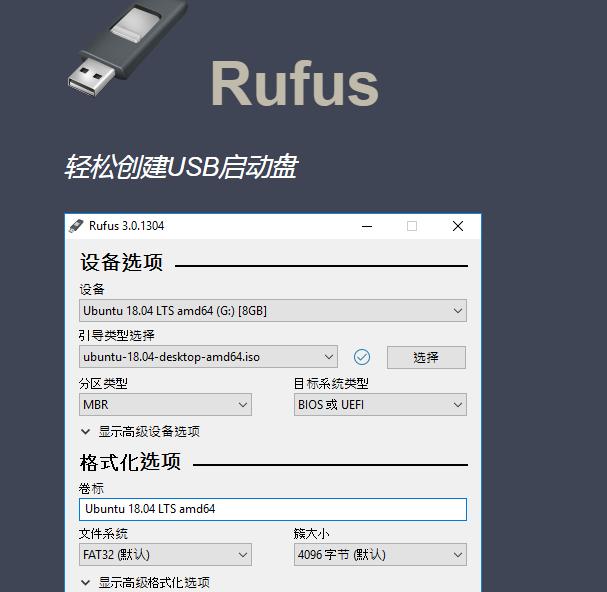Screen dimensions: 607x592
Task: Open the boot selection ubuntu-18.04-desktop-amd64.iso dropdown
Action: click(x=208, y=357)
